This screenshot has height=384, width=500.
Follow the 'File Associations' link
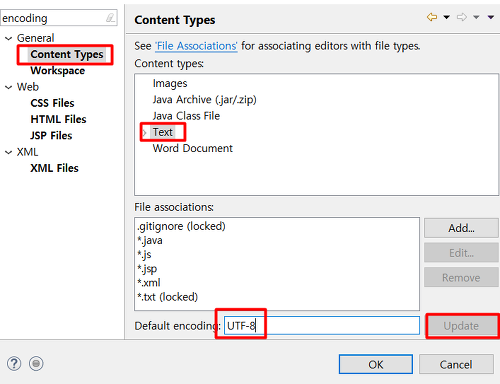[196, 46]
